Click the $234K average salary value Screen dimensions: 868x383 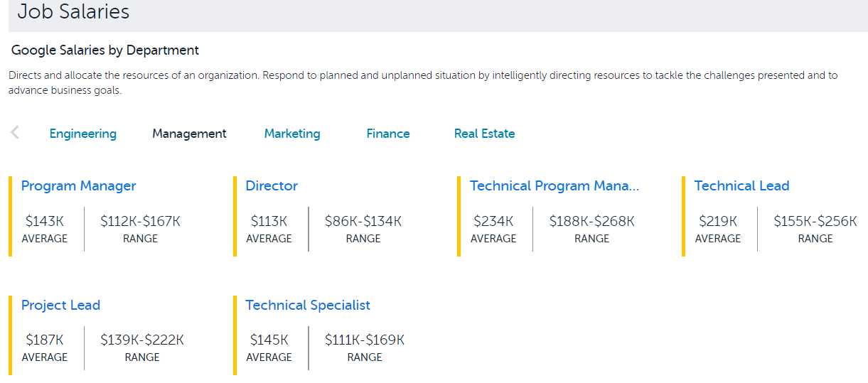tap(493, 222)
